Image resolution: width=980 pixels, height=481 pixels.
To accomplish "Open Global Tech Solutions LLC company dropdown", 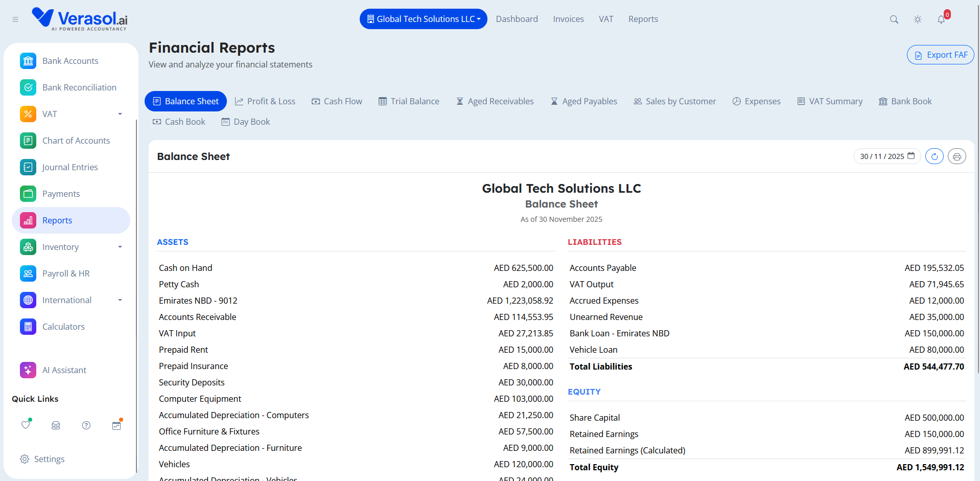I will pos(424,19).
